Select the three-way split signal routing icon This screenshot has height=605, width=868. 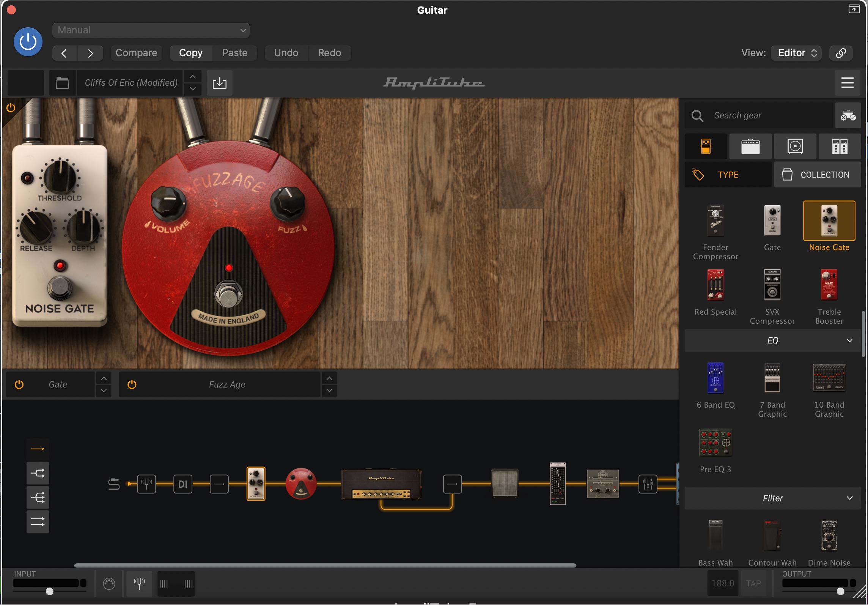(38, 497)
